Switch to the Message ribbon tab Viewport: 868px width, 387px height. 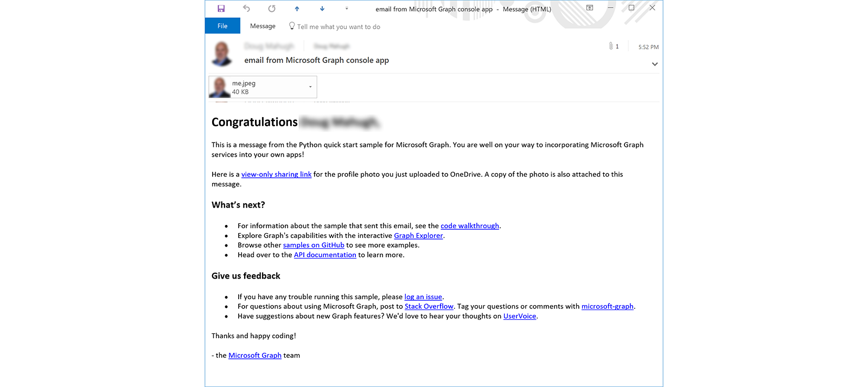pyautogui.click(x=263, y=26)
